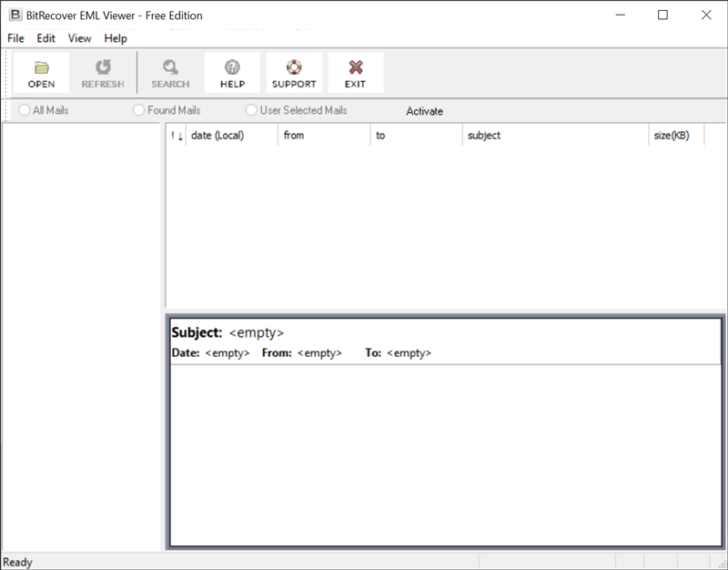728x570 pixels.
Task: Open the View menu
Action: 79,38
